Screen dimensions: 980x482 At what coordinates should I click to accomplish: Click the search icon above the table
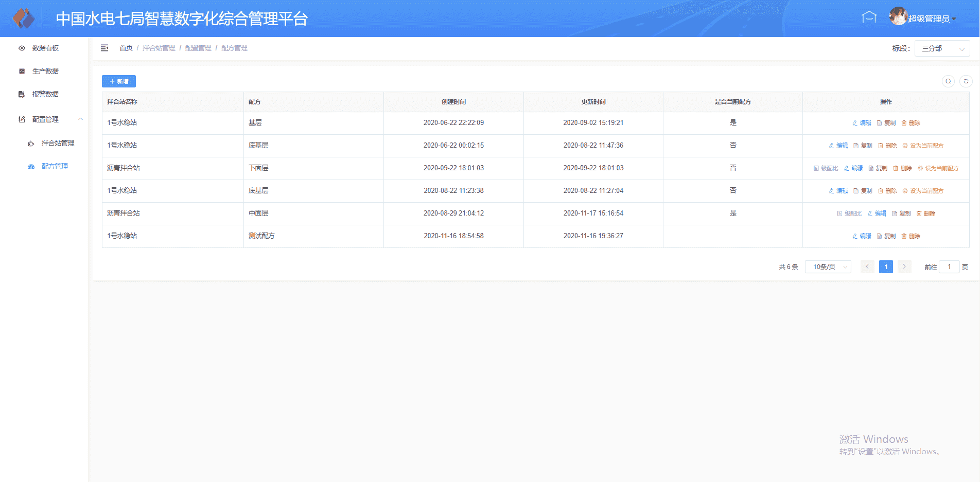(x=948, y=81)
